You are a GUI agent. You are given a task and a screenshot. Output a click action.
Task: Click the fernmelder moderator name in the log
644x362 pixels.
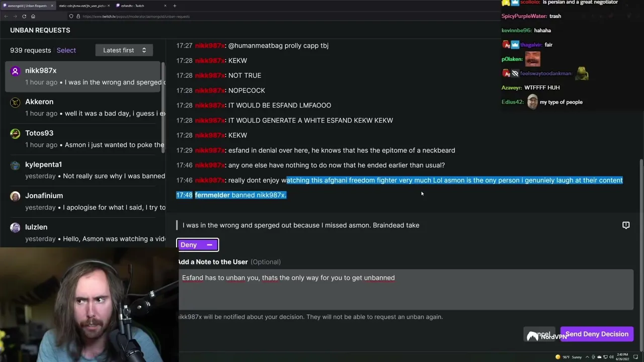(x=212, y=195)
